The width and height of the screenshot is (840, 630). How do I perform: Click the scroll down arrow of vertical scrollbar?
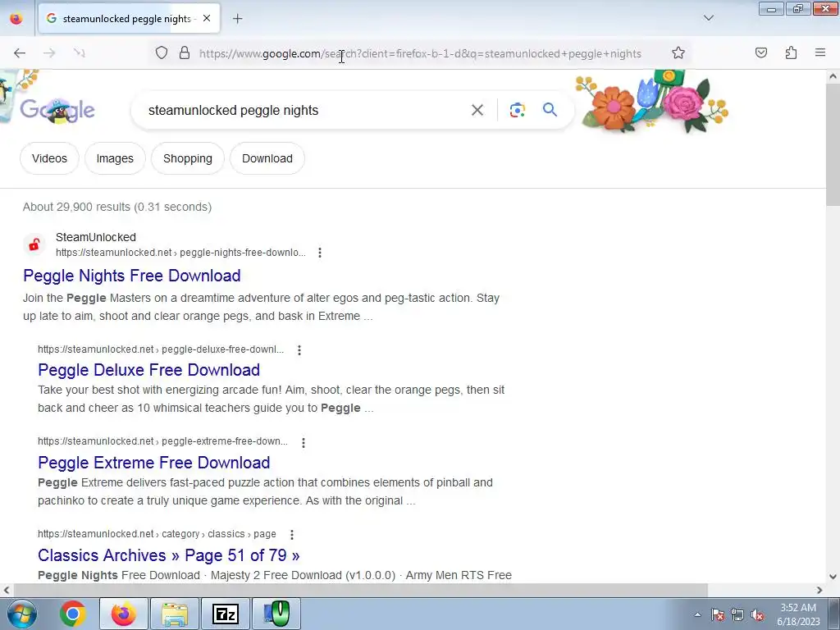pos(833,577)
